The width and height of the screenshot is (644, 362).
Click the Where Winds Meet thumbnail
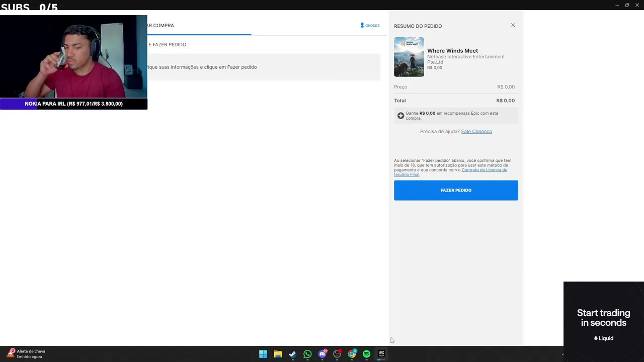(x=409, y=57)
